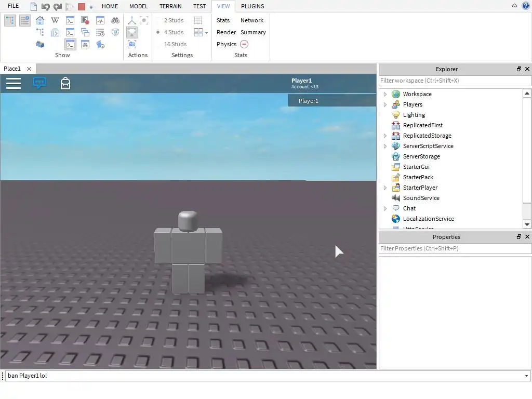The height and width of the screenshot is (399, 532).
Task: Click the Start Page house icon
Action: [x=40, y=20]
